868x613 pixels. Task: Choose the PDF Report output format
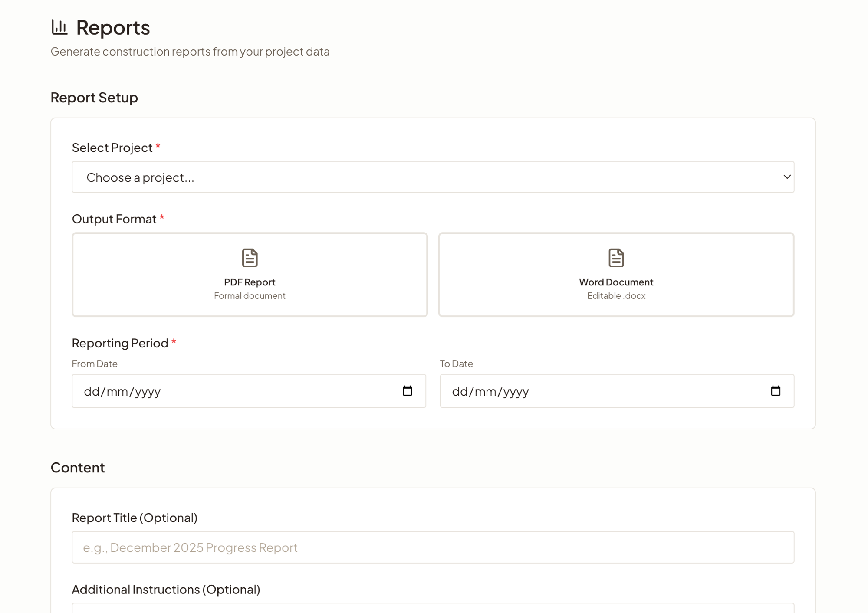[x=250, y=275]
